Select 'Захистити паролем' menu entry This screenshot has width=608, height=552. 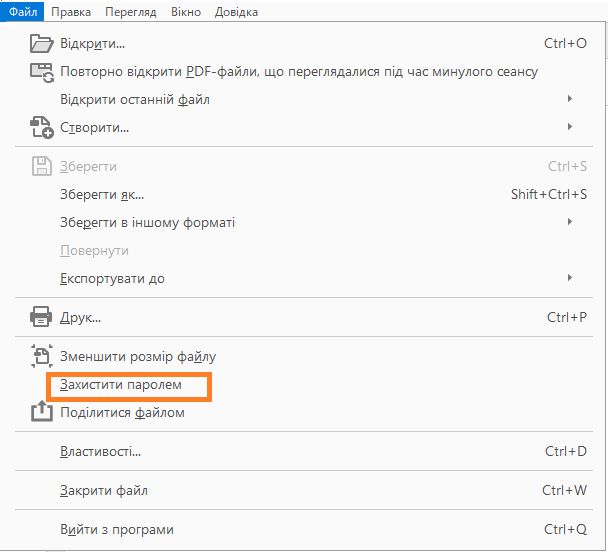click(121, 384)
